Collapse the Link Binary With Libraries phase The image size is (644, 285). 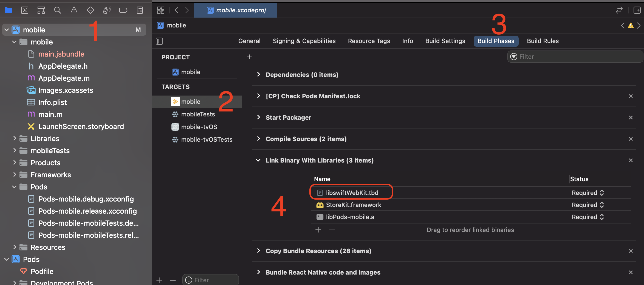(x=258, y=160)
